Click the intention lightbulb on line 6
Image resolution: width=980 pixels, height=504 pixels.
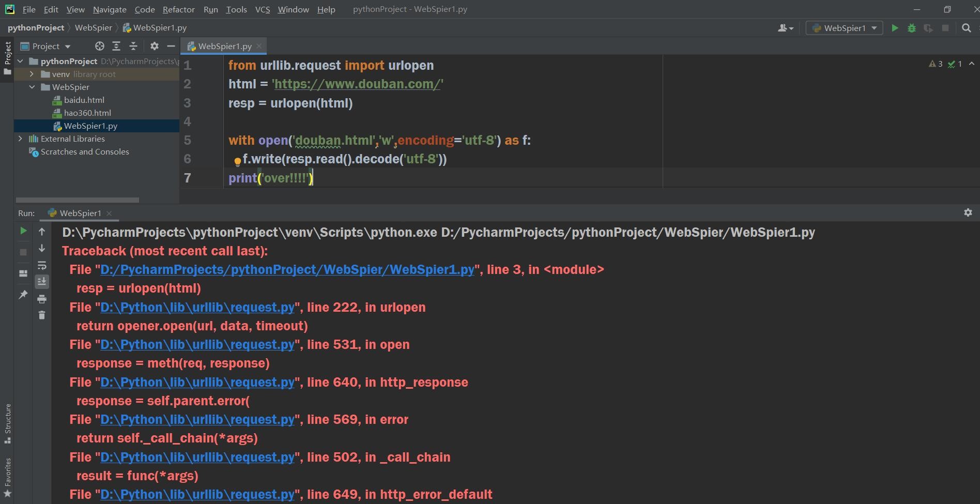pos(237,162)
